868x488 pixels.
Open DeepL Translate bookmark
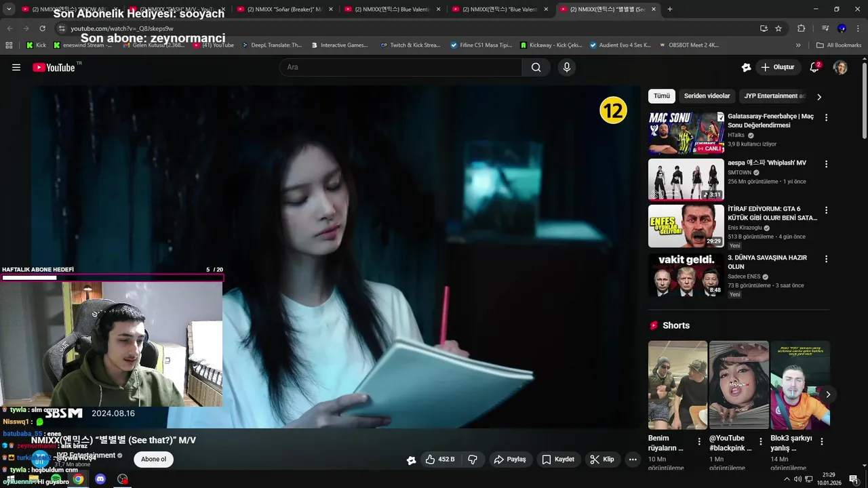(271, 45)
